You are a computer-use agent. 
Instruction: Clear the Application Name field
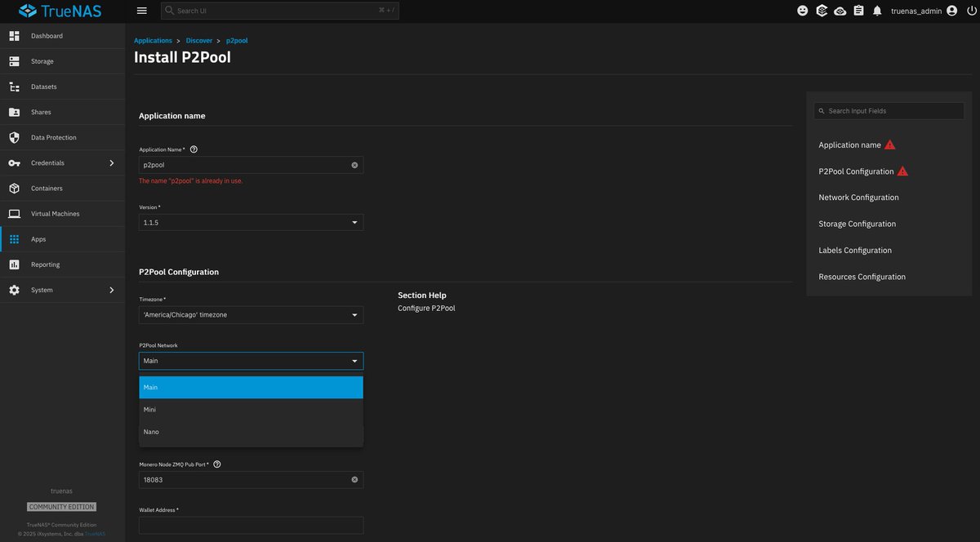click(354, 165)
